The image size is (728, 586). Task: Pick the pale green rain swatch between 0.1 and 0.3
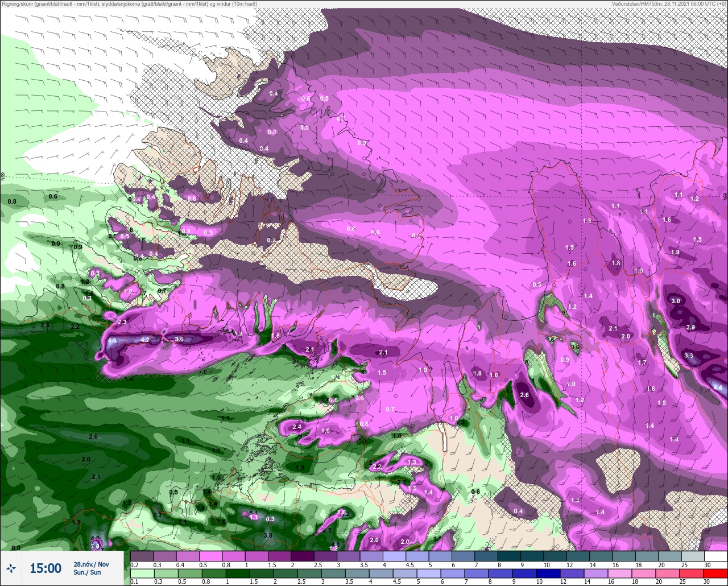pos(142,573)
